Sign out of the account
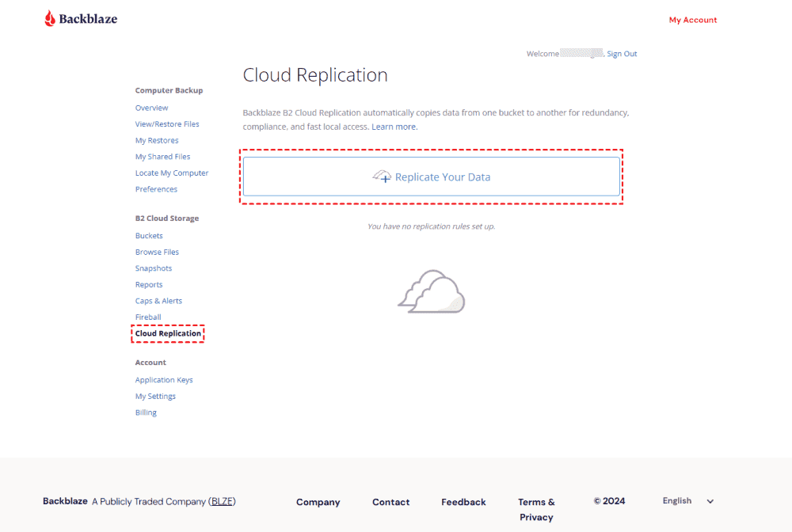The image size is (792, 532). click(622, 54)
